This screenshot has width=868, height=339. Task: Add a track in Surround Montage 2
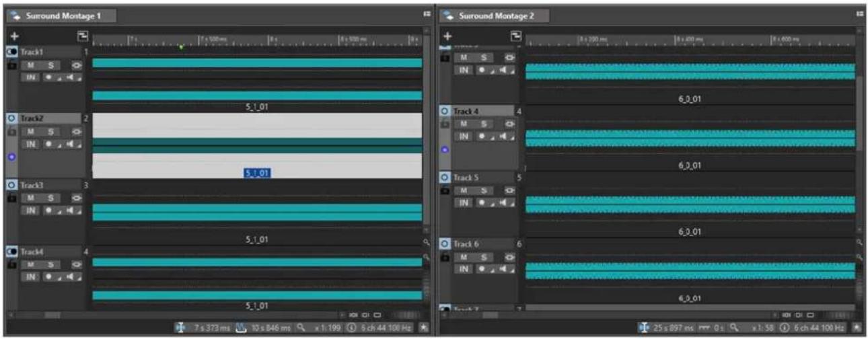pyautogui.click(x=449, y=36)
